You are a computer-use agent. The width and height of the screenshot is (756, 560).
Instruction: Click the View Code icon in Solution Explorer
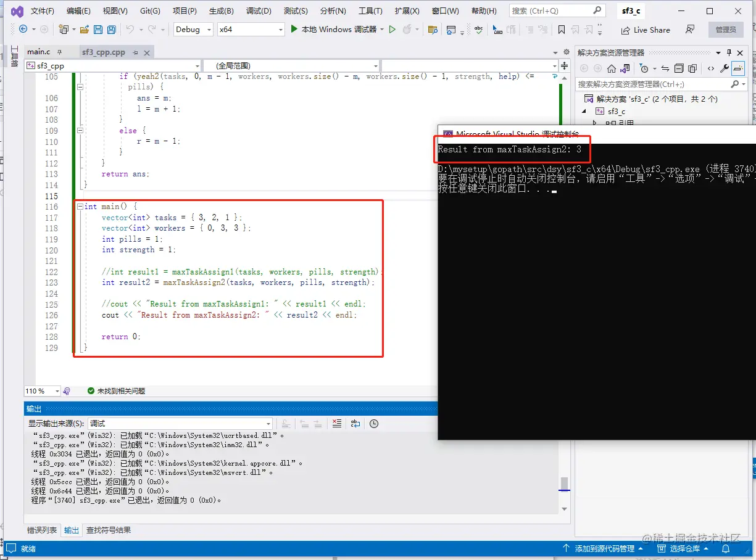[711, 68]
